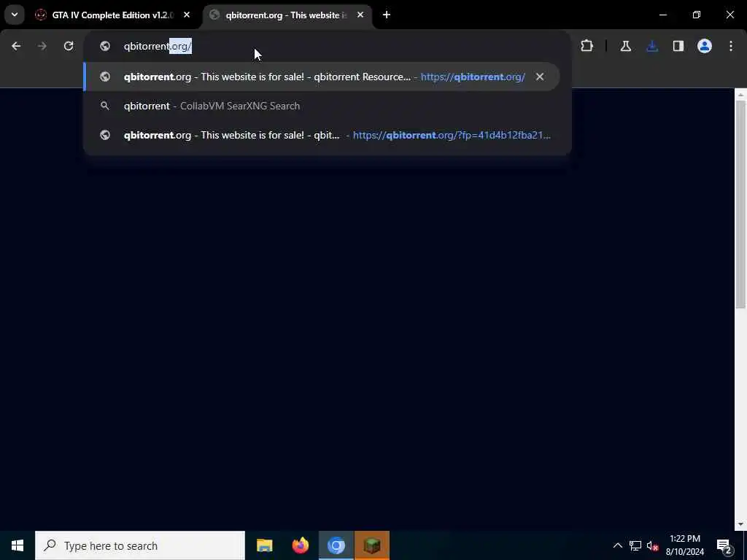Close the qbitorrent.org tab

(360, 15)
